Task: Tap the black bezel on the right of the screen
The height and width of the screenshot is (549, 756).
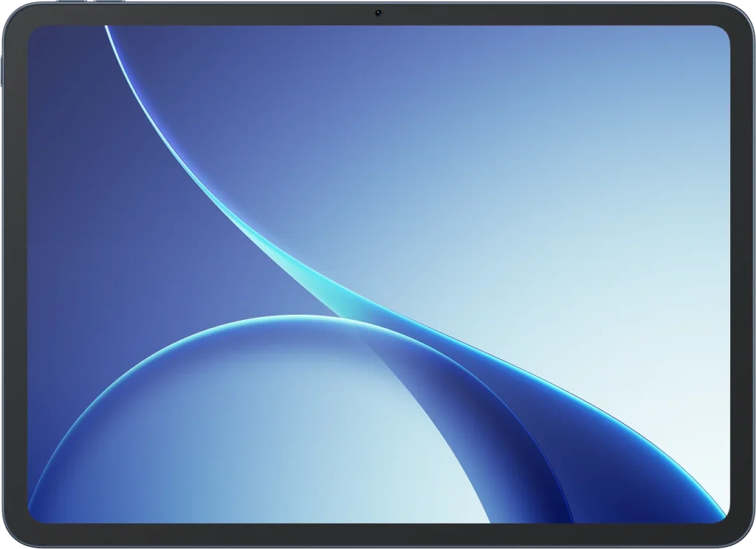Action: 741,275
